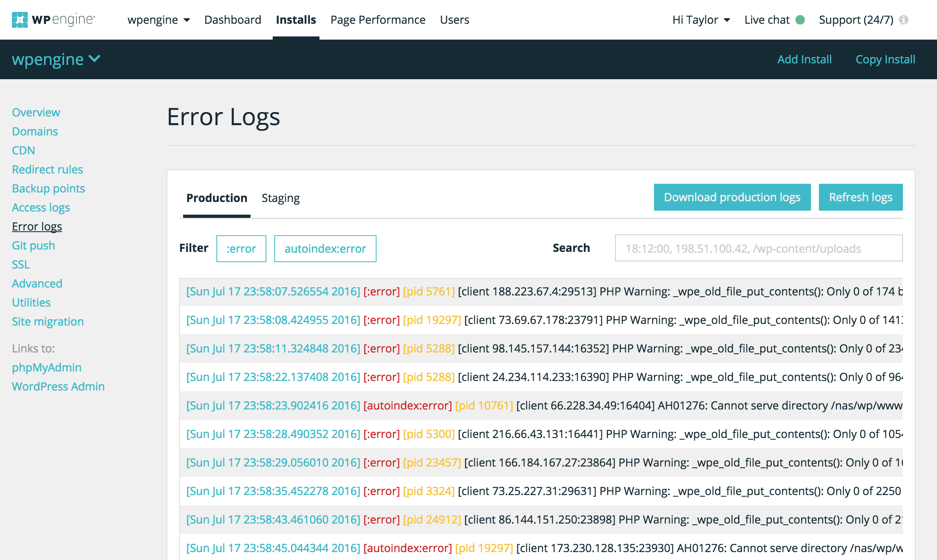The image size is (937, 560).
Task: Open Page Performance in top navigation
Action: click(378, 20)
